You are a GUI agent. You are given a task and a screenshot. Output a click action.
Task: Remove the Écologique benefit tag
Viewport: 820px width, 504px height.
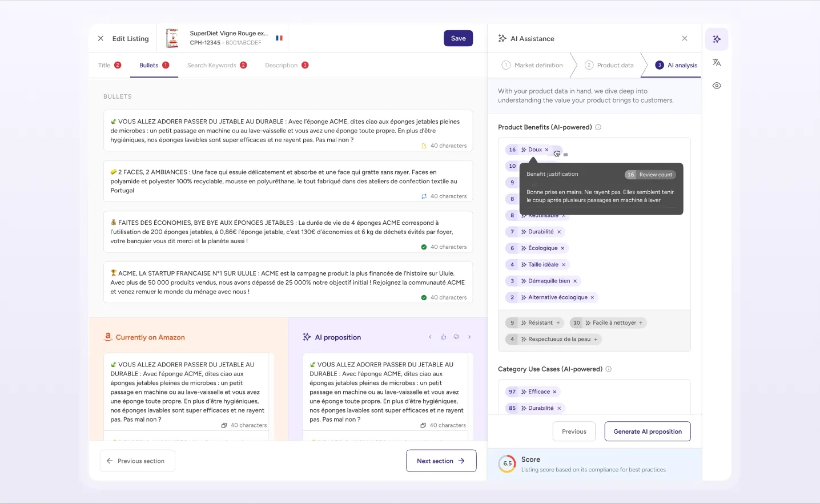562,248
